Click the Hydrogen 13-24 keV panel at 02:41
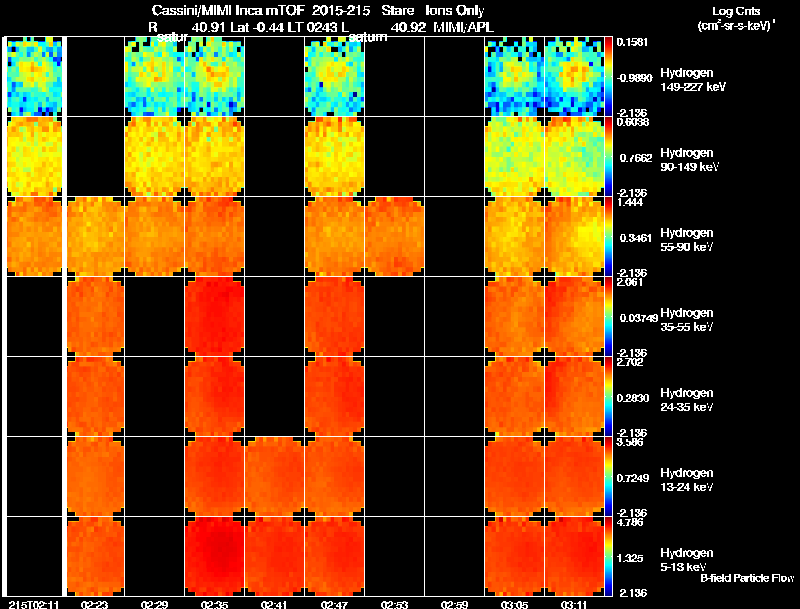This screenshot has width=800, height=609. [274, 476]
